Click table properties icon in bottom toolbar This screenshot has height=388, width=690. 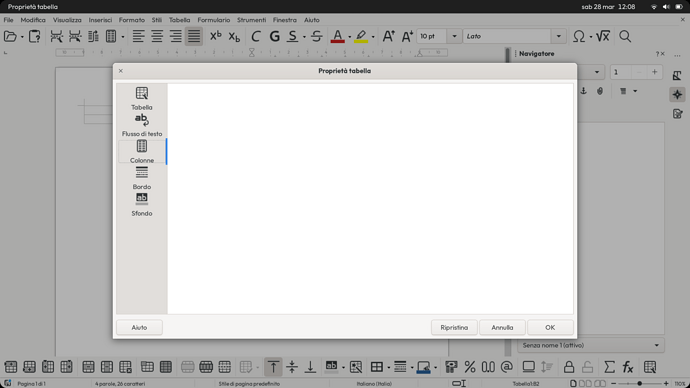(x=650, y=367)
